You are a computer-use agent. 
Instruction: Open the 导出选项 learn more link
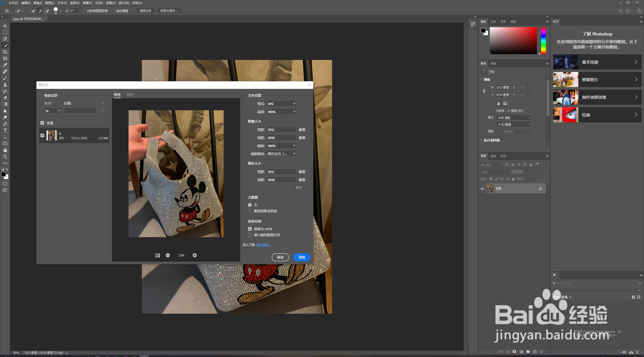[263, 245]
